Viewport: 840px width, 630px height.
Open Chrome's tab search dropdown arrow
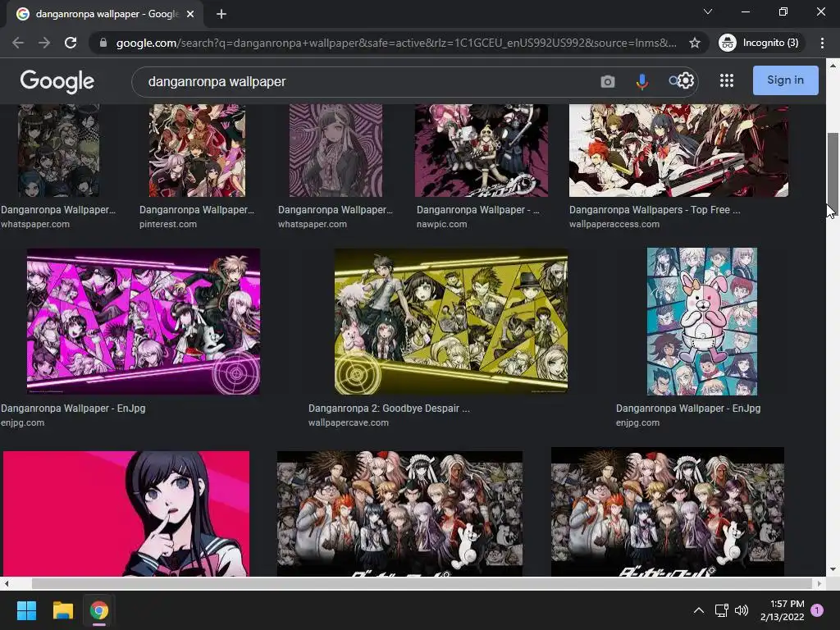[x=708, y=11]
